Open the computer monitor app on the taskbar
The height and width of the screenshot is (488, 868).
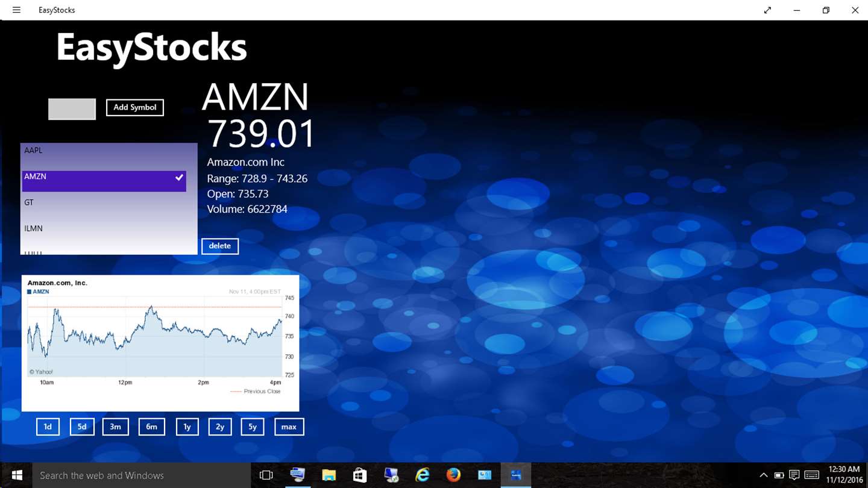(297, 475)
